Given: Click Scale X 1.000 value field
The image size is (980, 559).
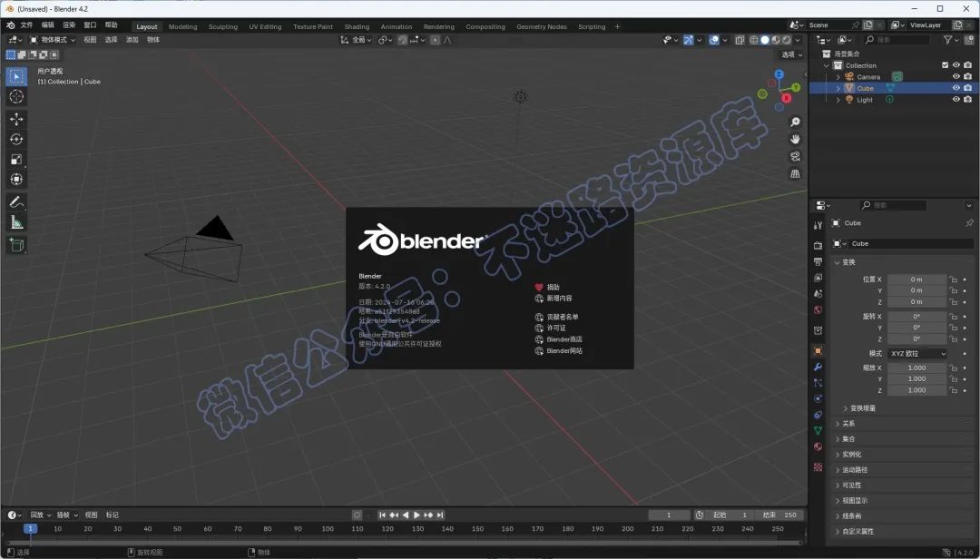Looking at the screenshot, I should (x=916, y=368).
